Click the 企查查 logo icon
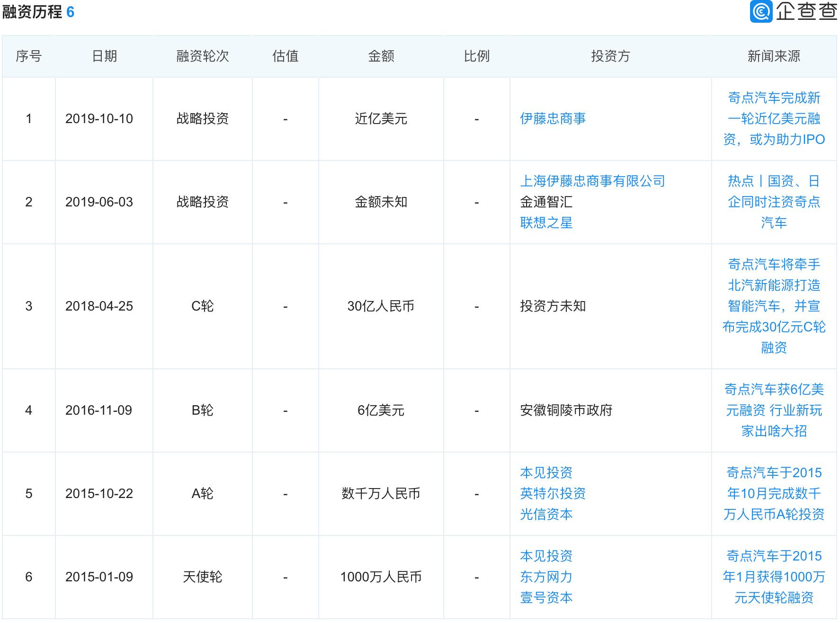The height and width of the screenshot is (623, 840). tap(761, 11)
